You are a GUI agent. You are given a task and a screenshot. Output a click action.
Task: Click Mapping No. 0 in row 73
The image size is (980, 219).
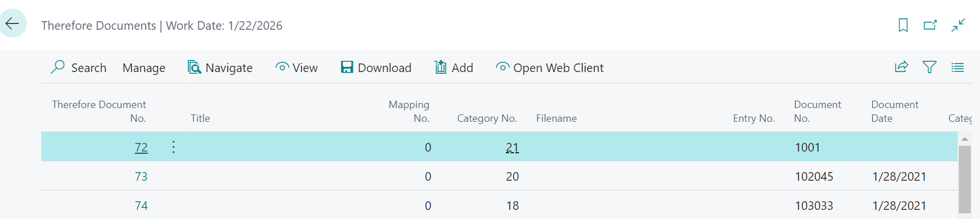tap(428, 177)
